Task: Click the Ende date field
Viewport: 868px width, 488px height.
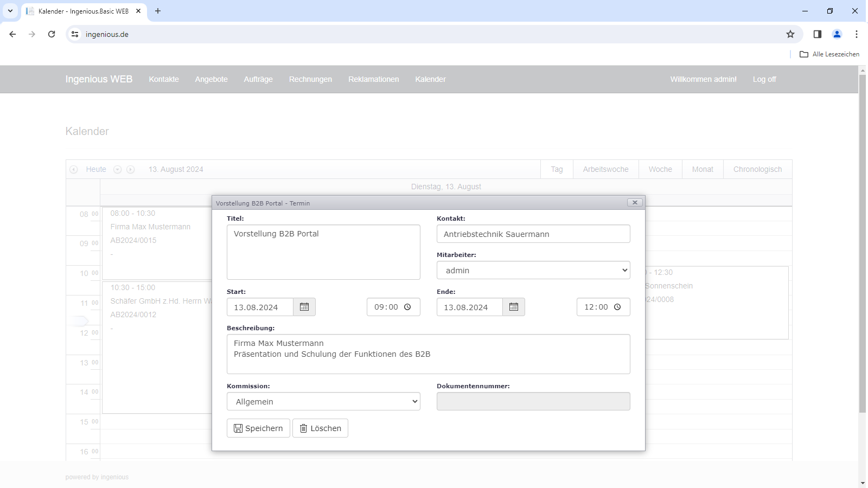Action: pyautogui.click(x=470, y=307)
